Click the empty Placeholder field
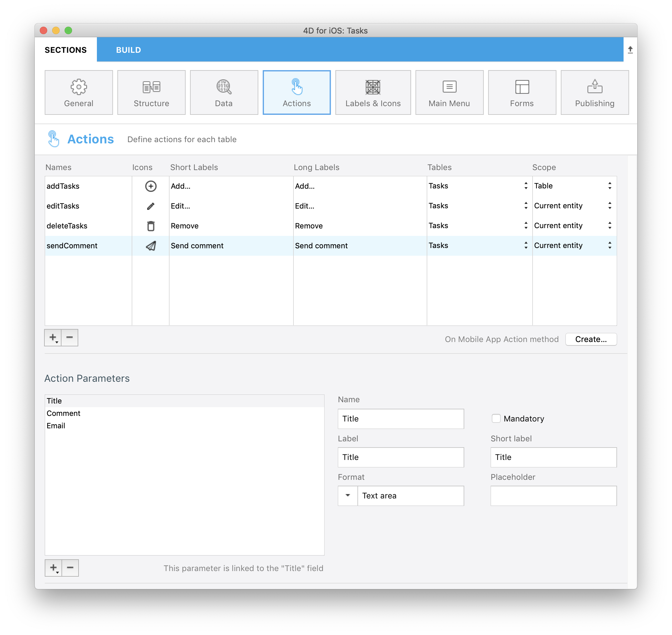 click(x=553, y=496)
